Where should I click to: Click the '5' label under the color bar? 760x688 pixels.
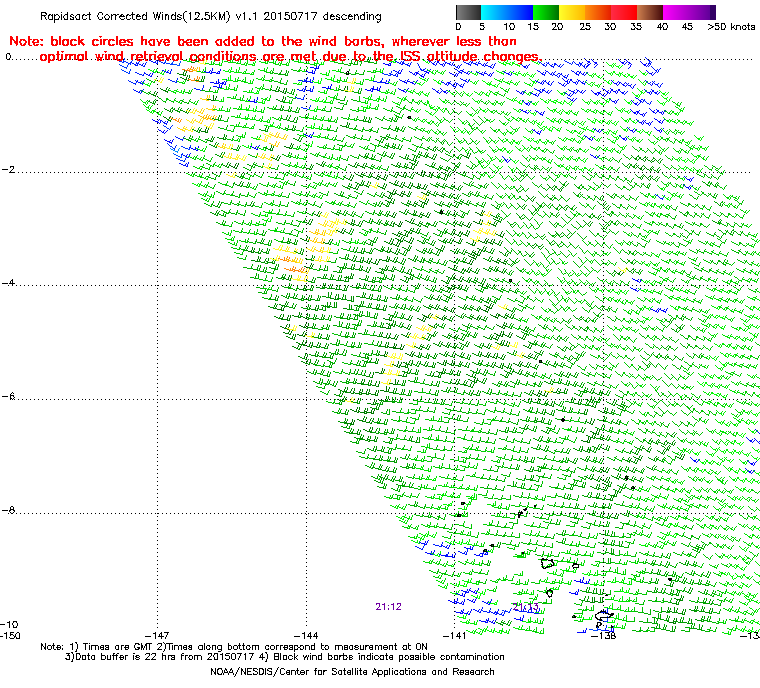pos(482,27)
